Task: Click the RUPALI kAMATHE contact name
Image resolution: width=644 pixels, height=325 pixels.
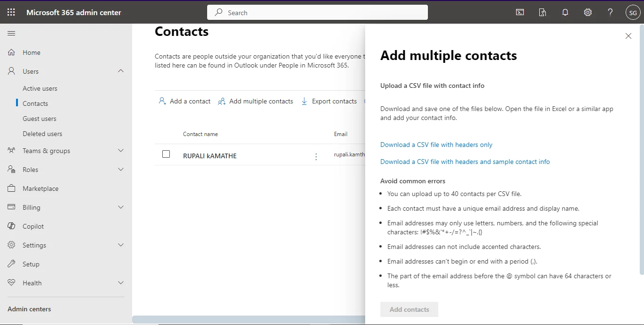Action: (x=210, y=156)
